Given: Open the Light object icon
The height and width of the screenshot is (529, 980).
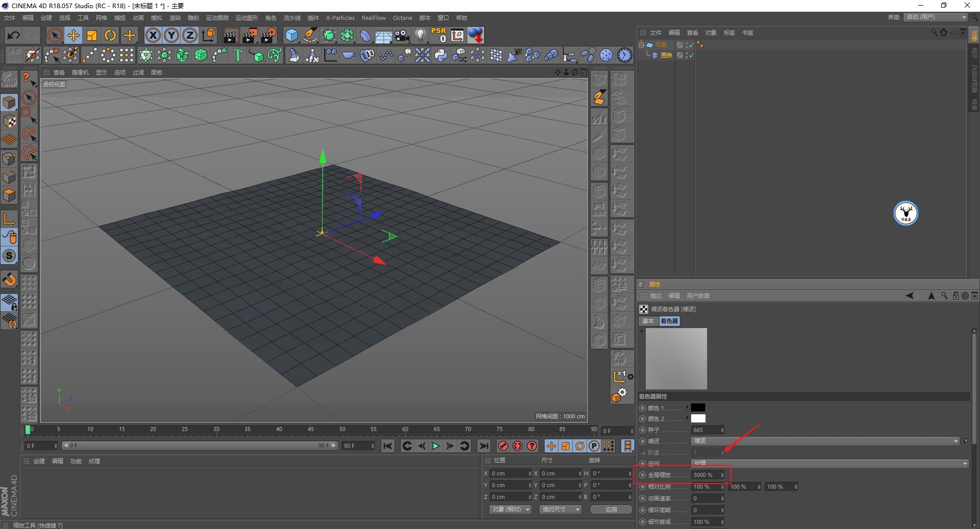Looking at the screenshot, I should 420,35.
